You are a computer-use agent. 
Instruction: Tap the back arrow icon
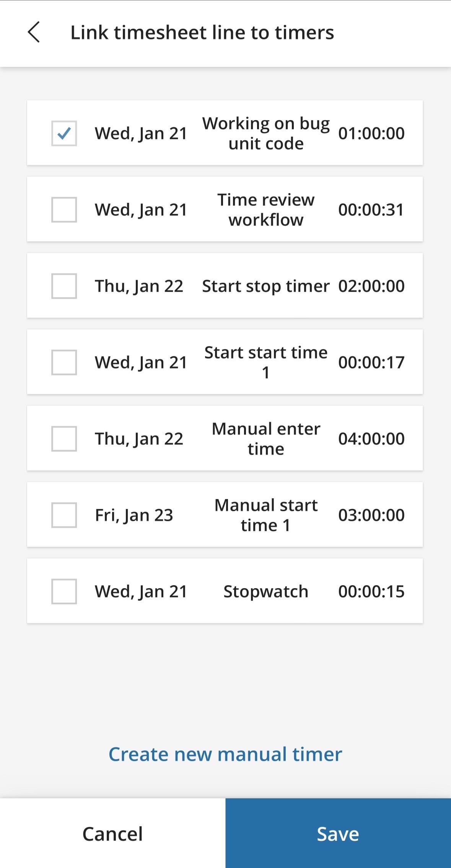(x=34, y=32)
